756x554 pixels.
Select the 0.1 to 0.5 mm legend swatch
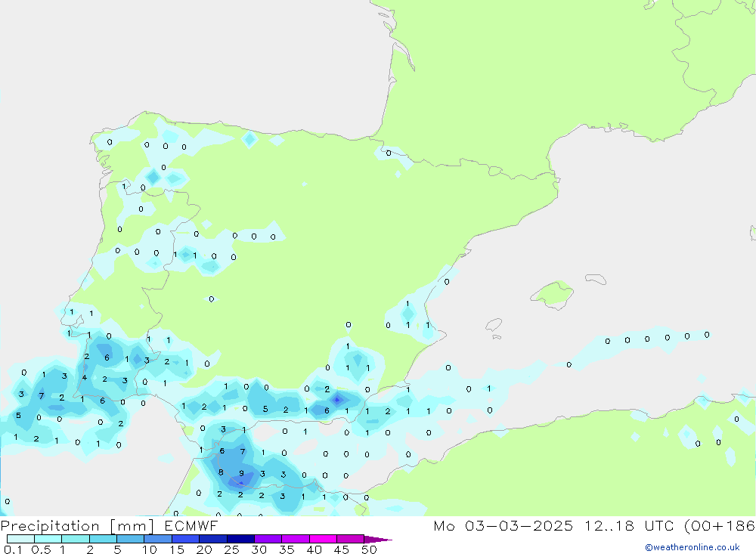tap(20, 539)
